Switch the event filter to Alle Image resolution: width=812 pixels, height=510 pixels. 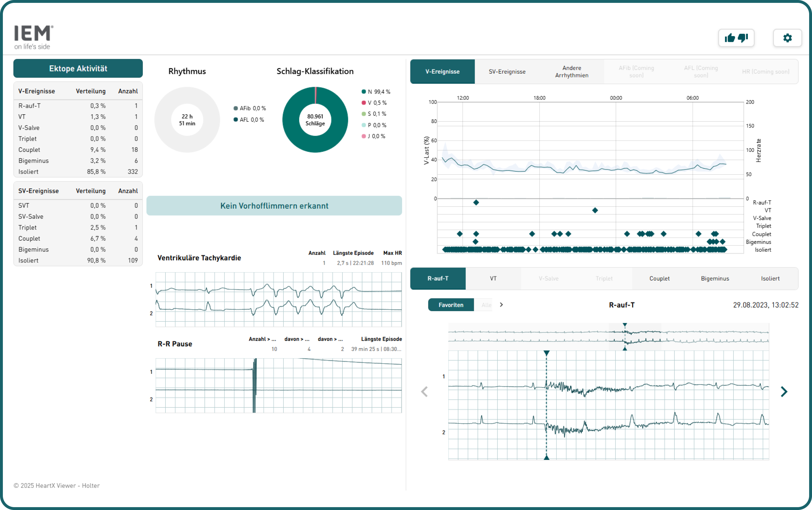point(486,305)
